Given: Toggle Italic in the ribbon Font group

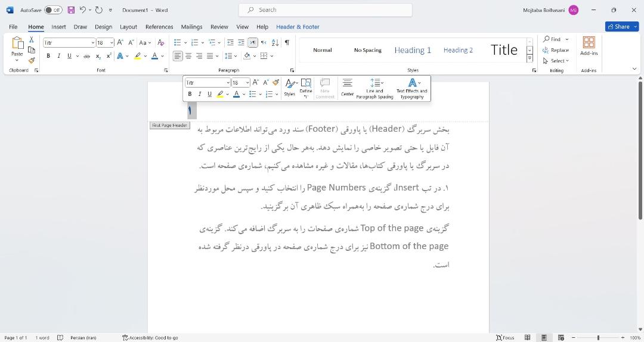Looking at the screenshot, I should 58,56.
